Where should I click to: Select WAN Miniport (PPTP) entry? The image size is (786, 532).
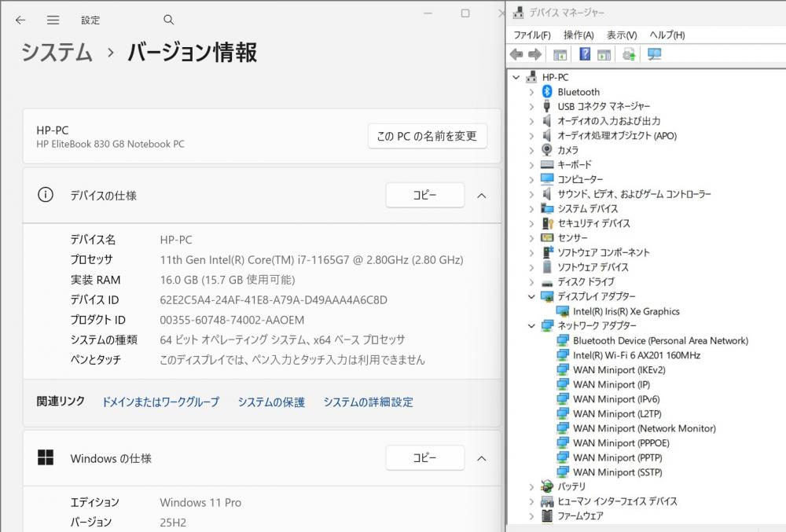618,457
